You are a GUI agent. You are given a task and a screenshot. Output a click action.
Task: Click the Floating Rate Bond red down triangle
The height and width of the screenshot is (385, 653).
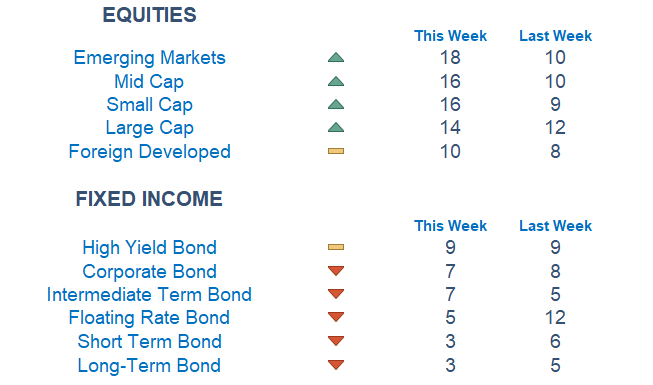(x=336, y=317)
